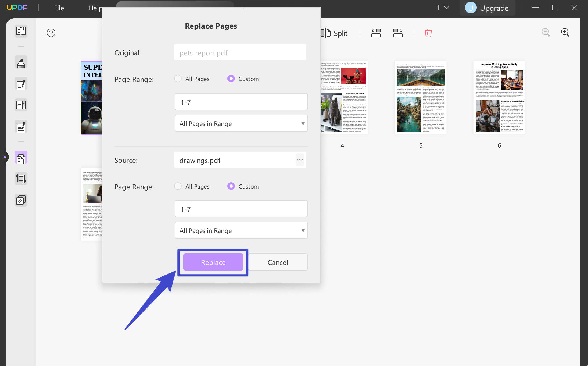Click the rotate page right toolbar icon

pos(397,33)
